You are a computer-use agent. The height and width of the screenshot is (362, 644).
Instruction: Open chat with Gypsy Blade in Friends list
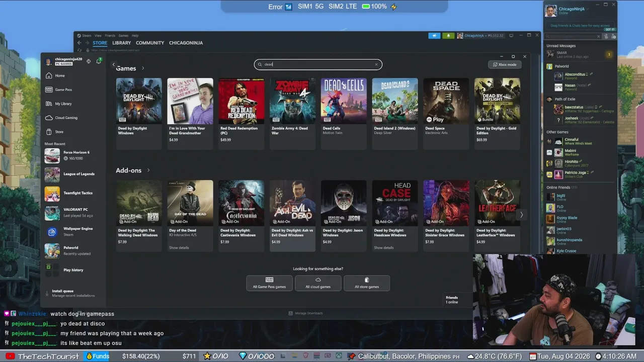(579, 219)
